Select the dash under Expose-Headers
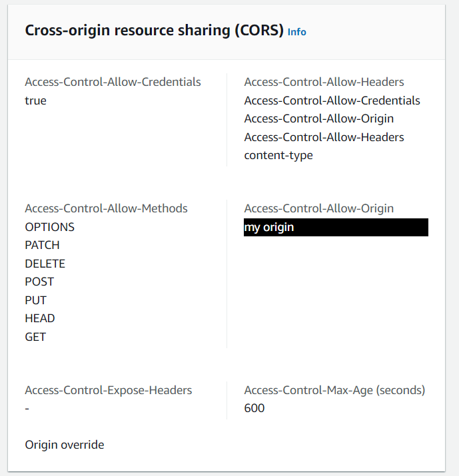 coord(27,409)
